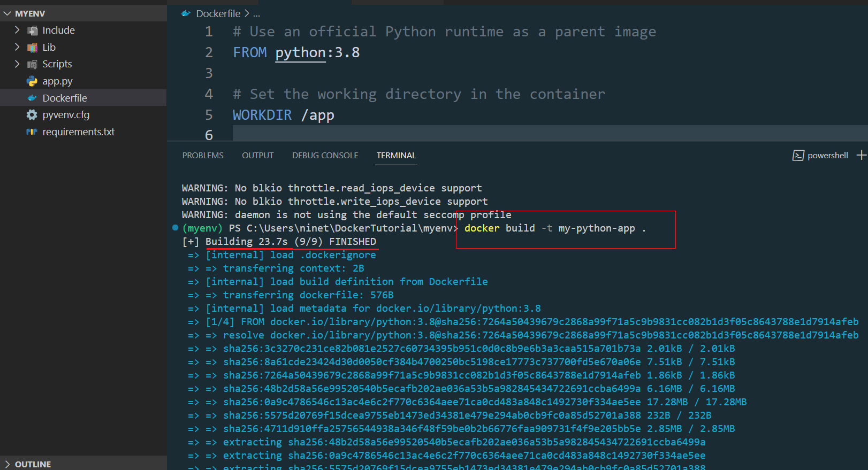The width and height of the screenshot is (868, 470).
Task: Click the FROM keyword on line 2
Action: click(x=249, y=52)
